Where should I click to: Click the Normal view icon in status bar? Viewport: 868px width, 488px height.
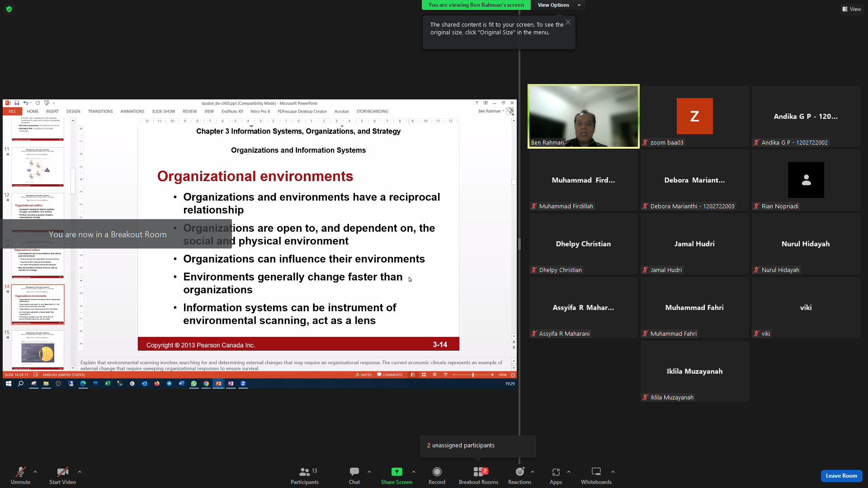(413, 375)
